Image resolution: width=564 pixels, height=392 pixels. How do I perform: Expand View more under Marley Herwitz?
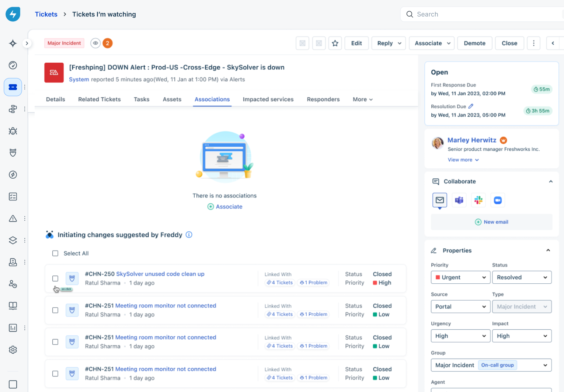463,160
